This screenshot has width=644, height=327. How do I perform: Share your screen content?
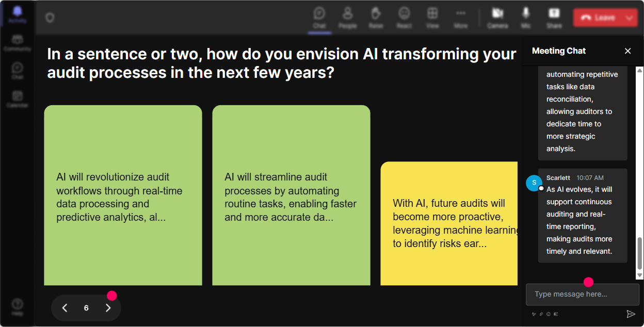554,18
